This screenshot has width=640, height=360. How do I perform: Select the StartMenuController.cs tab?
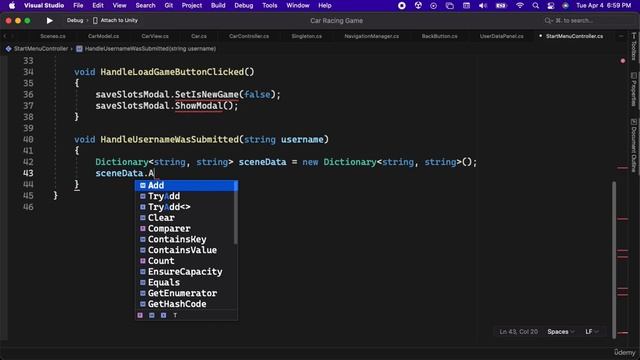tap(574, 36)
